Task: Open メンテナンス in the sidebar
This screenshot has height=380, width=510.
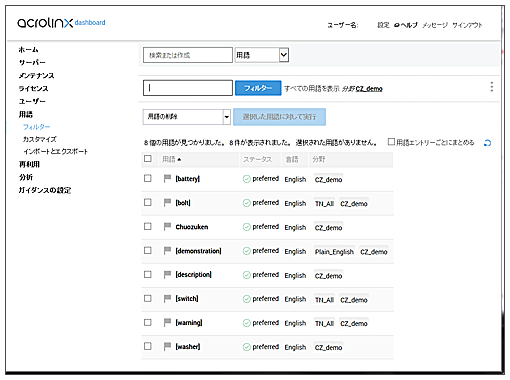Action: (x=36, y=76)
